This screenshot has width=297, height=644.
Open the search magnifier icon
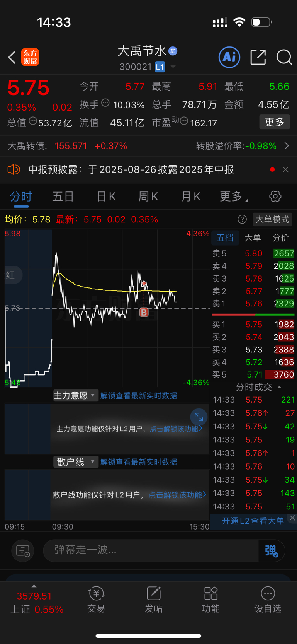tap(284, 57)
